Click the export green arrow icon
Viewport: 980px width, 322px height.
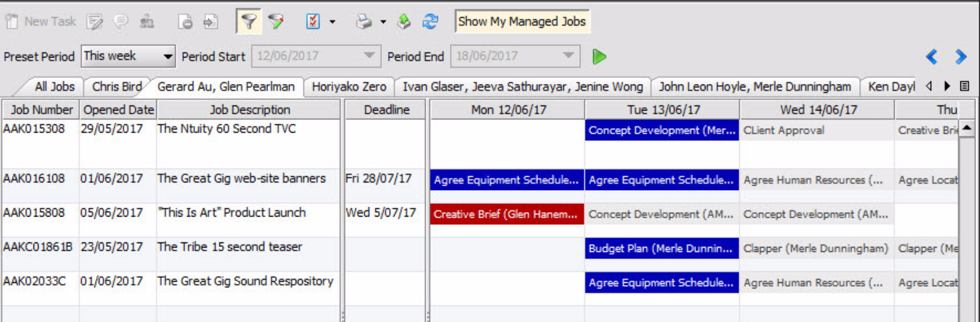pyautogui.click(x=404, y=22)
